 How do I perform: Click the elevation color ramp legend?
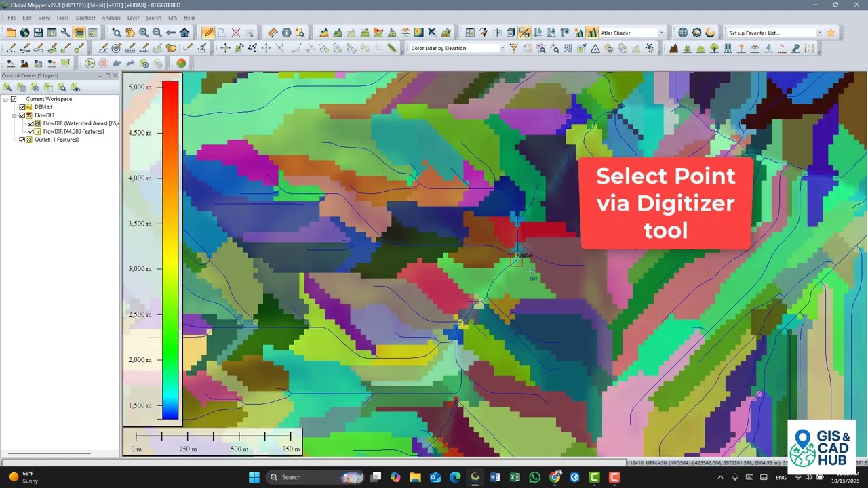pyautogui.click(x=170, y=250)
